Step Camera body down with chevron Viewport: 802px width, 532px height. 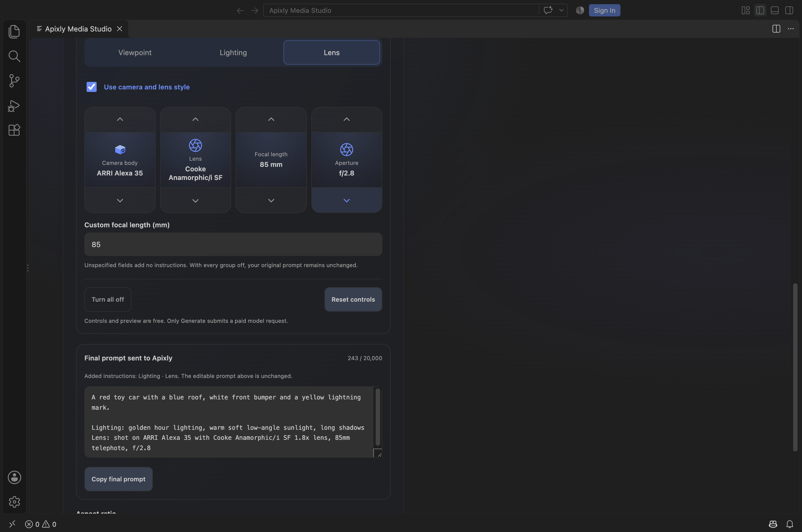click(x=120, y=201)
